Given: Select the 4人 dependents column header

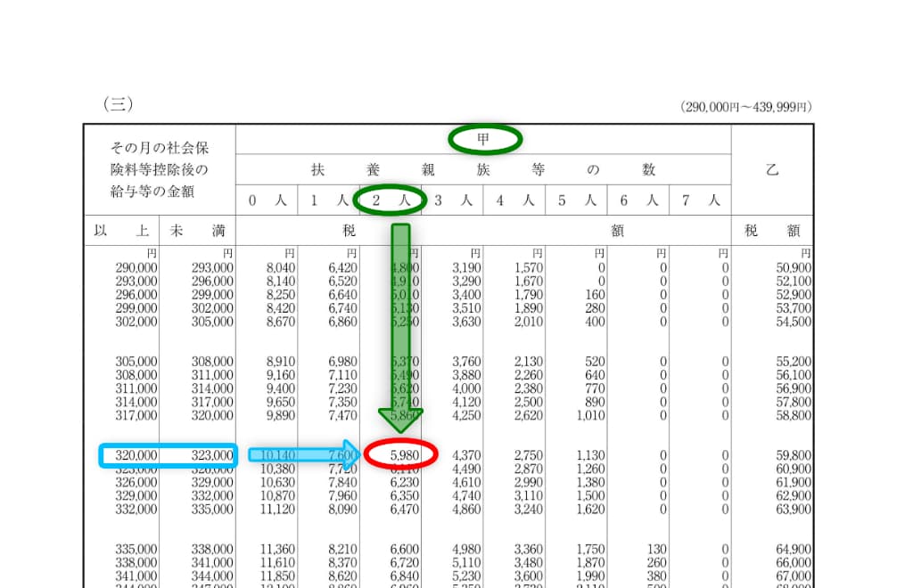Looking at the screenshot, I should (x=514, y=200).
